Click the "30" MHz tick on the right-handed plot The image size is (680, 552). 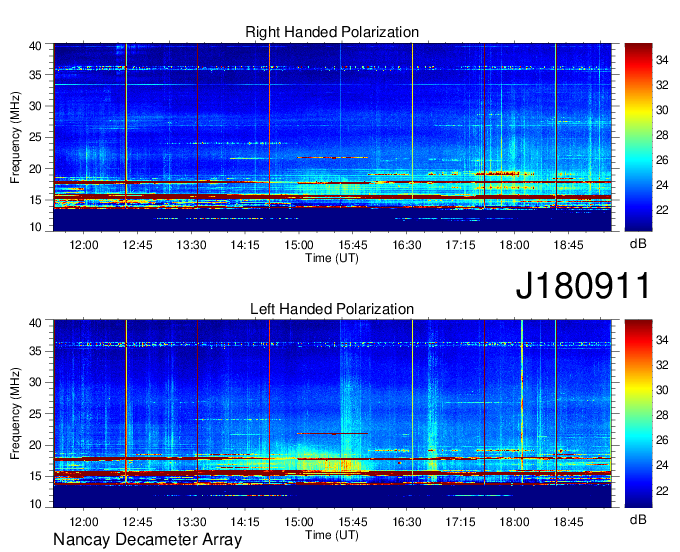(35, 106)
